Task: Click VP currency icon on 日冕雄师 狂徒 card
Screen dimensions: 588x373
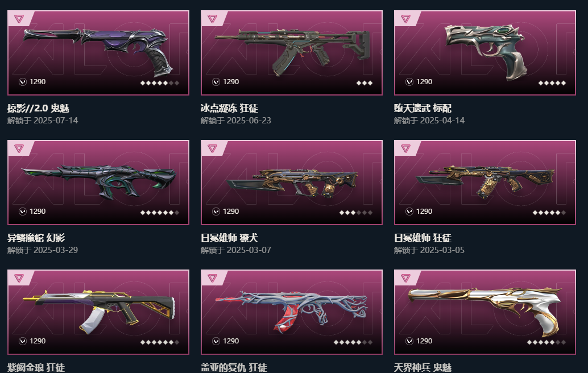Action: pyautogui.click(x=409, y=212)
